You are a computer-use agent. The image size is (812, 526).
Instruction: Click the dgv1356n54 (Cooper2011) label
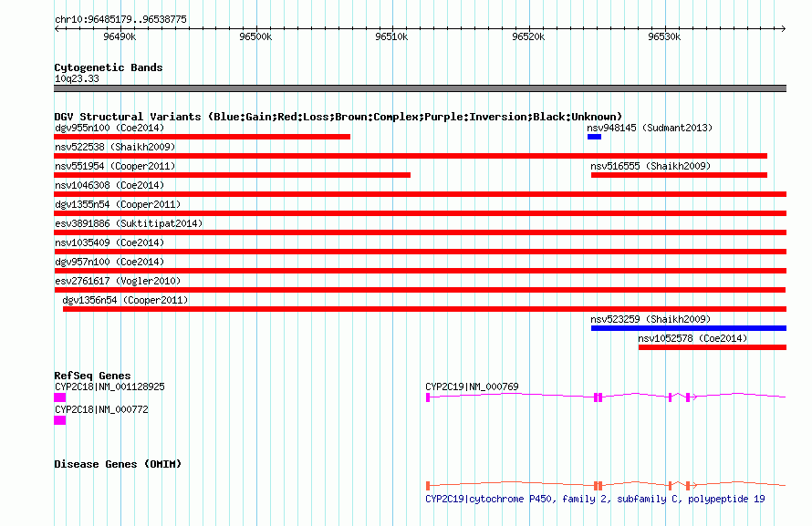click(x=125, y=300)
